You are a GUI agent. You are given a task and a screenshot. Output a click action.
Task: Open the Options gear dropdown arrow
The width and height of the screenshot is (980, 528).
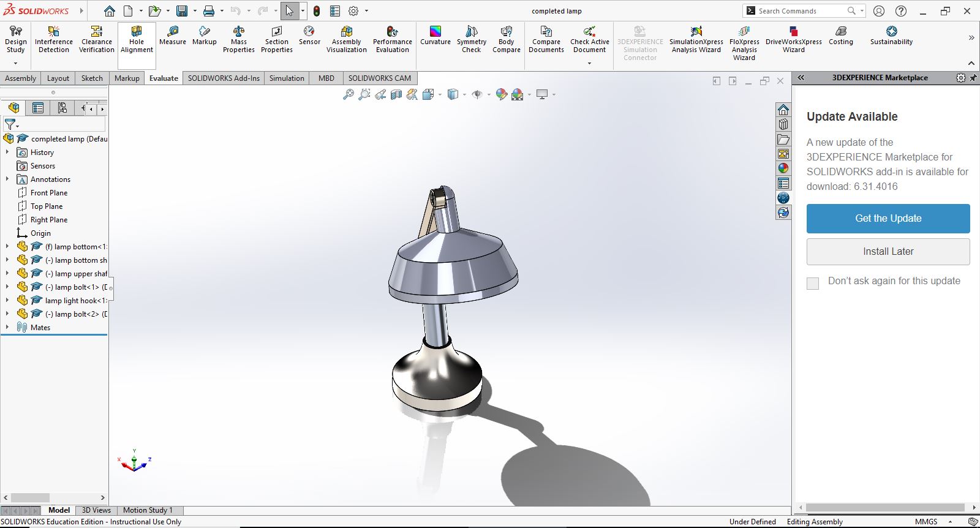click(x=367, y=11)
